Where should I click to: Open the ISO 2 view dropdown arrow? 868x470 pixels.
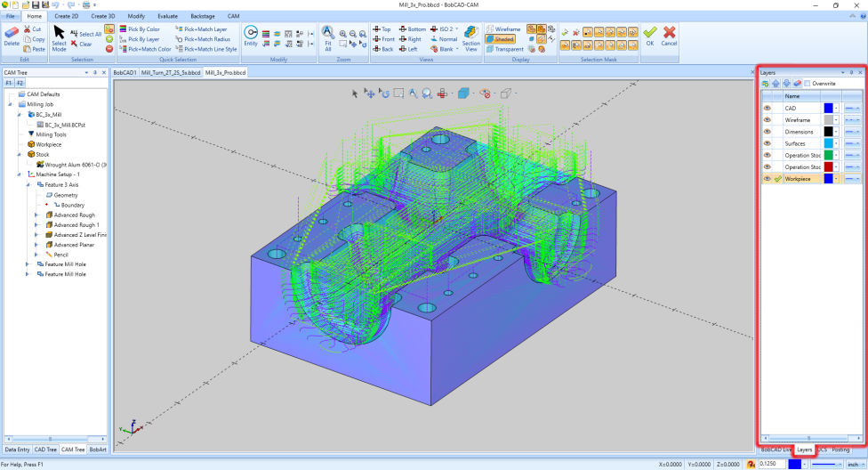(x=457, y=28)
